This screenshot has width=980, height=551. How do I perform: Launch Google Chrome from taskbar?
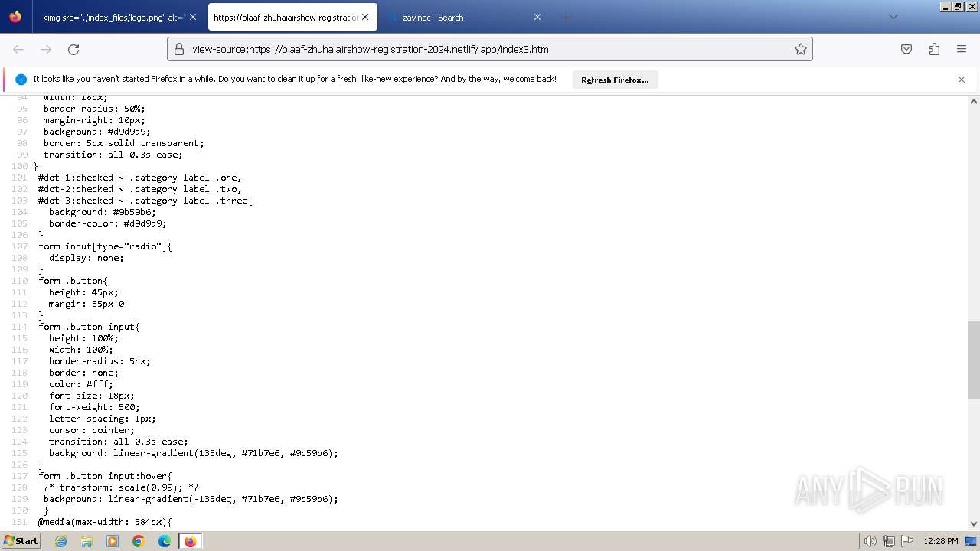[139, 541]
